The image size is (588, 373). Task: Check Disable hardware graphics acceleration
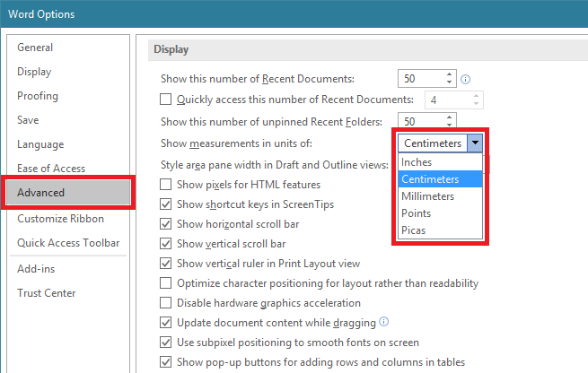[166, 302]
